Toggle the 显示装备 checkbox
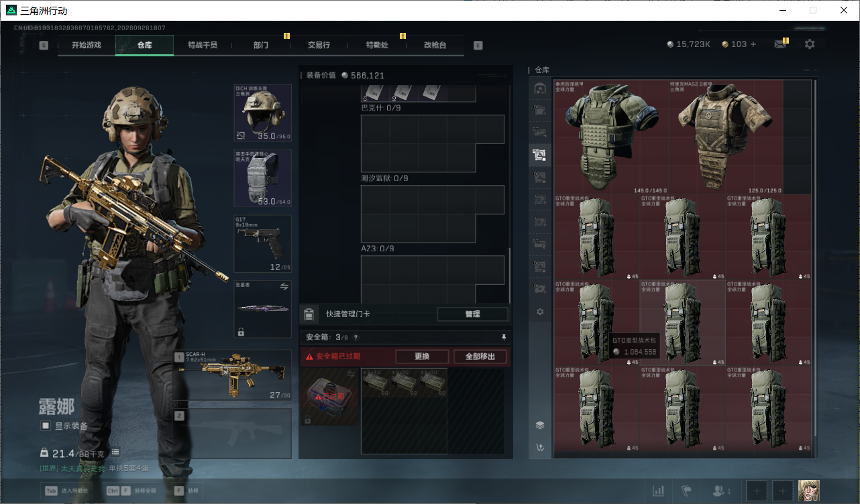Viewport: 860px width, 504px height. click(46, 426)
